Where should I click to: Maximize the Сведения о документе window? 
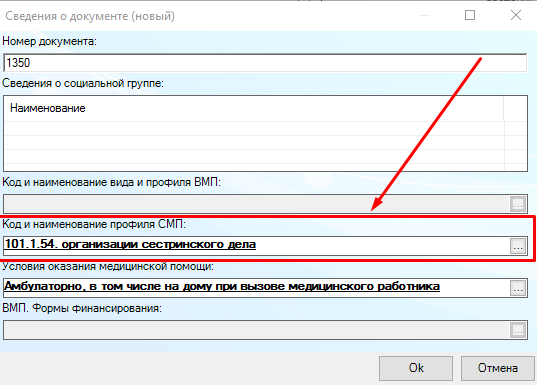click(470, 15)
